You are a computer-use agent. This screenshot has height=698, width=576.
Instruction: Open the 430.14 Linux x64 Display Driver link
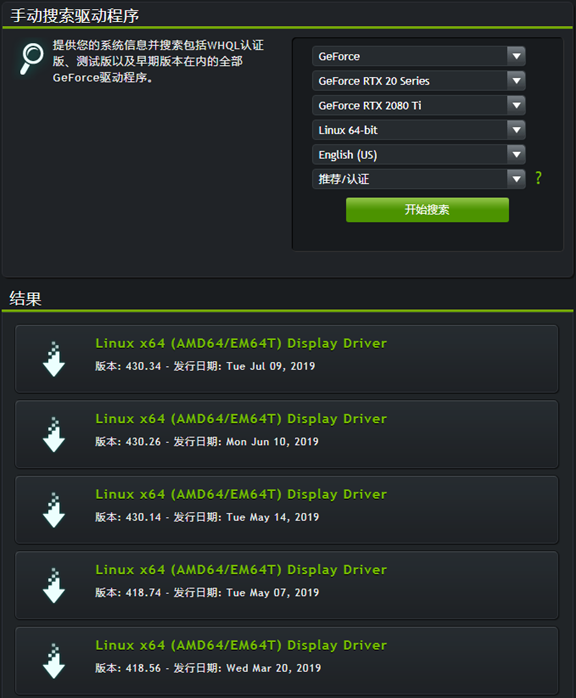241,494
